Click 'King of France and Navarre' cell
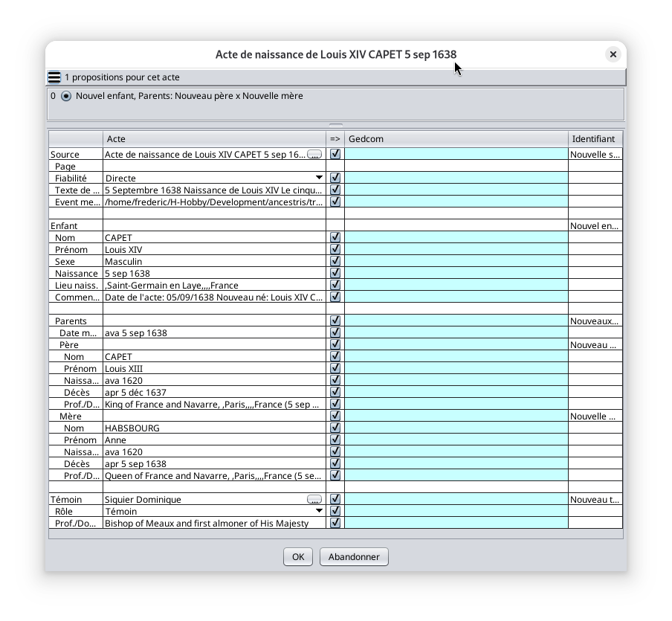This screenshot has width=672, height=621. point(214,405)
